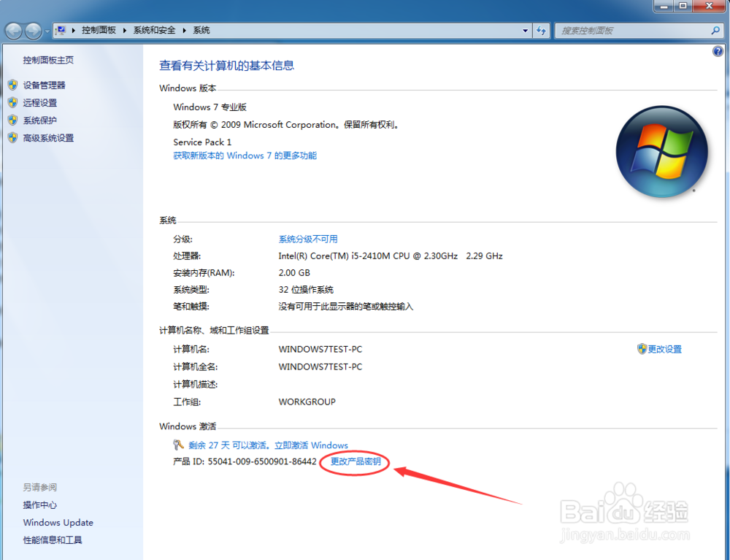The height and width of the screenshot is (560, 730).
Task: Expand the arrow after 系统和安全 breadcrumb
Action: point(185,30)
